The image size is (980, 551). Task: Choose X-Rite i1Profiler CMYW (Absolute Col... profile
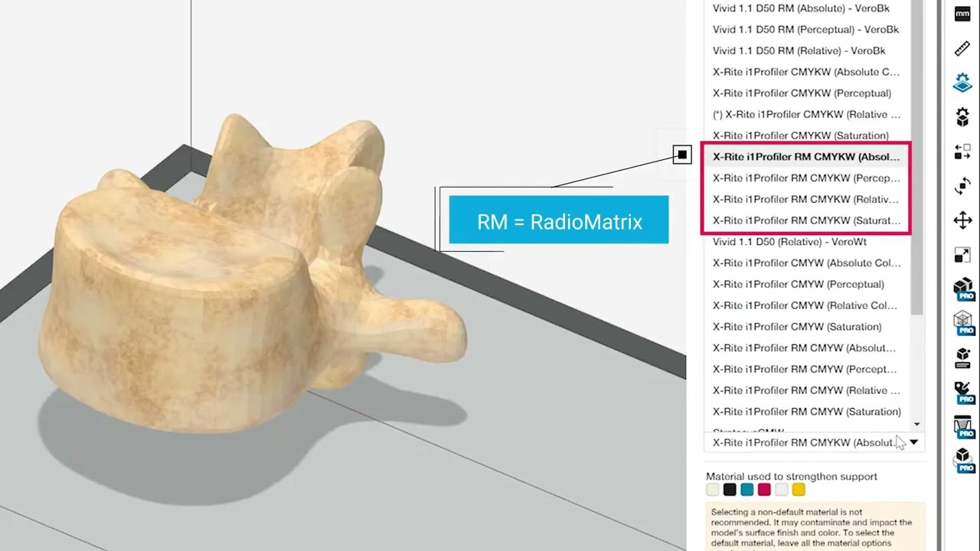coord(806,263)
